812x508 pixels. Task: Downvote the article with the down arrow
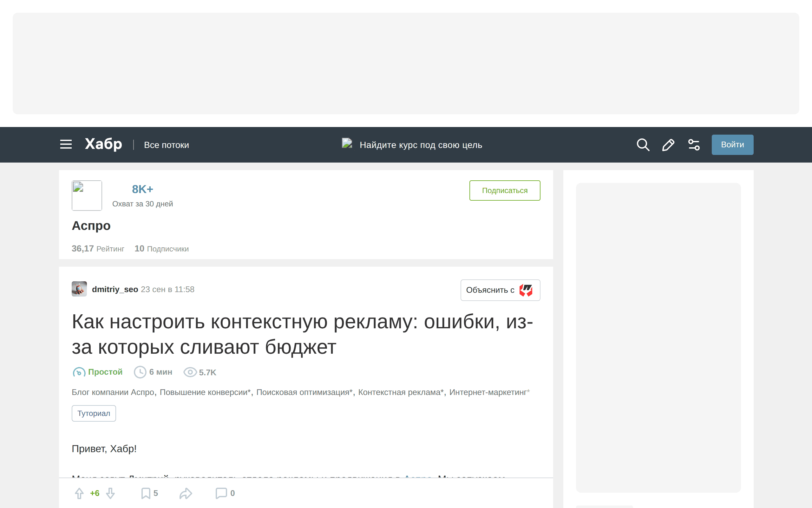(110, 493)
